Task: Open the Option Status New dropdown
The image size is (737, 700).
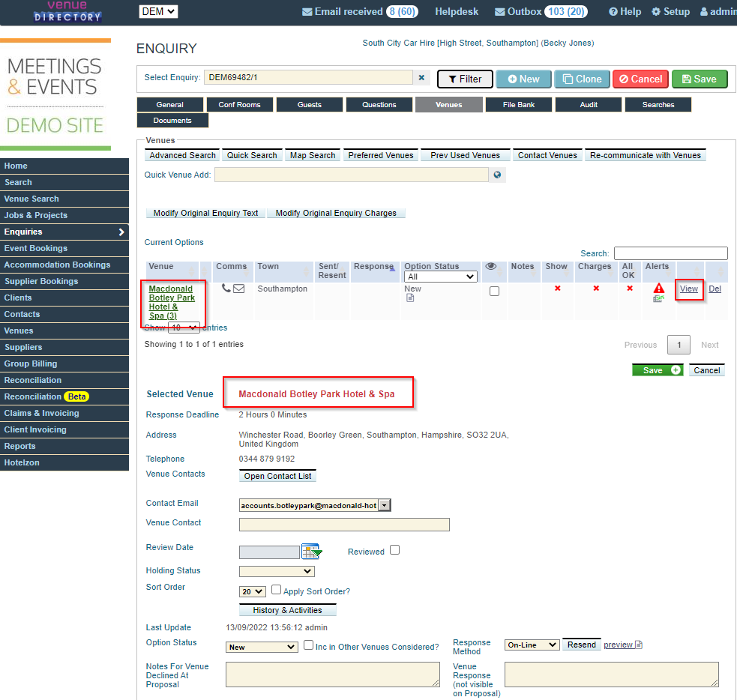Action: tap(262, 647)
